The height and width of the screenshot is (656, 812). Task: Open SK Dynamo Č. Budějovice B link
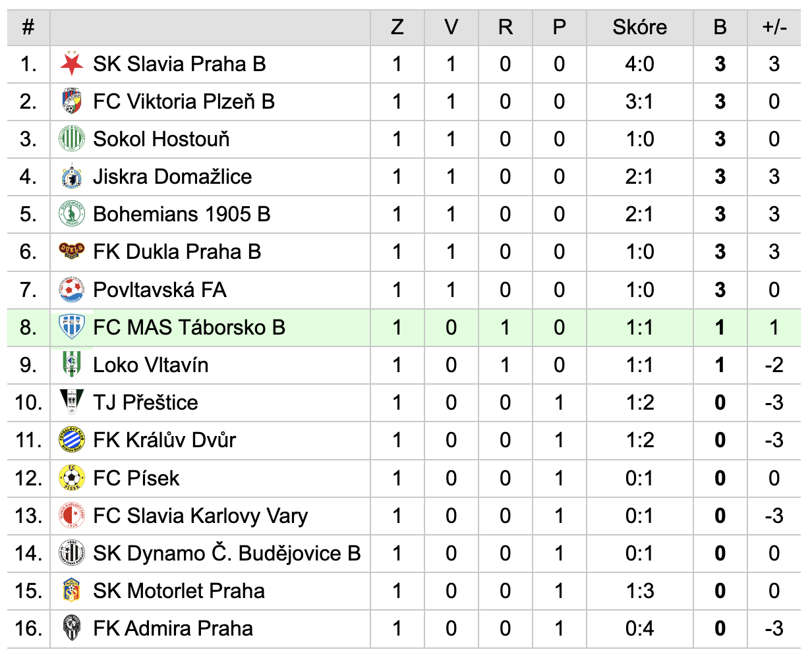click(227, 553)
